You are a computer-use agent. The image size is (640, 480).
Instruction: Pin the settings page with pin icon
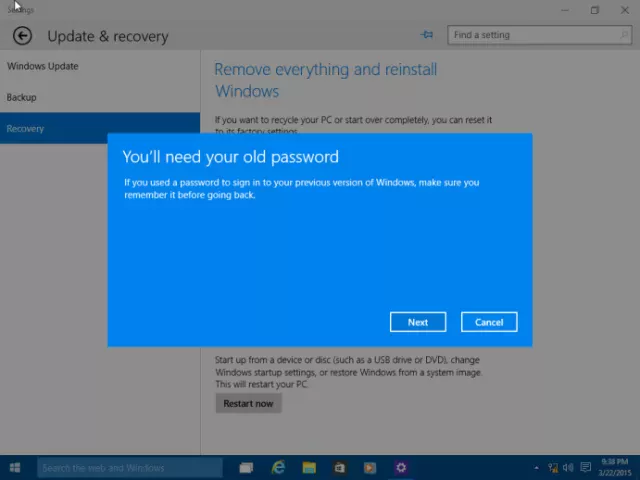coord(427,35)
